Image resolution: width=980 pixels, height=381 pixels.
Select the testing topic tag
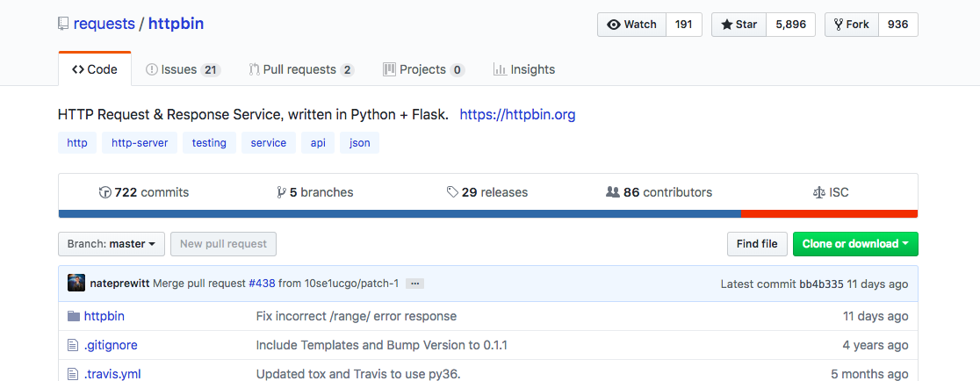tap(209, 142)
